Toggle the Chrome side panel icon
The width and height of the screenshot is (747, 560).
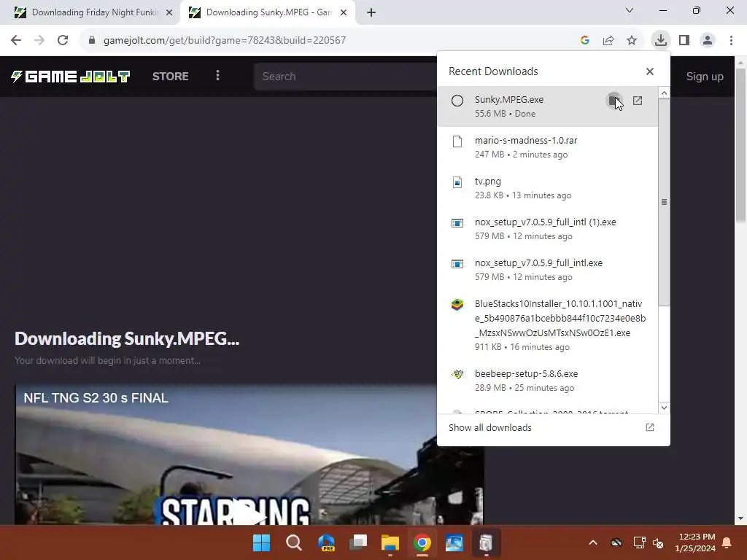[x=684, y=40]
